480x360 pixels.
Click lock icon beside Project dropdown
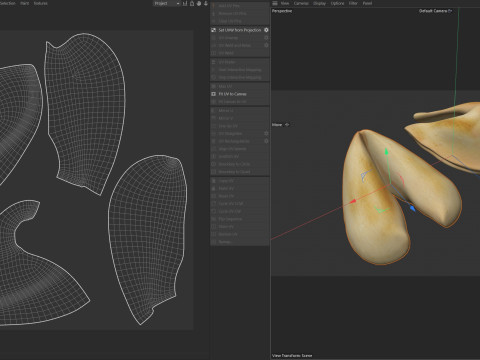pyautogui.click(x=192, y=3)
